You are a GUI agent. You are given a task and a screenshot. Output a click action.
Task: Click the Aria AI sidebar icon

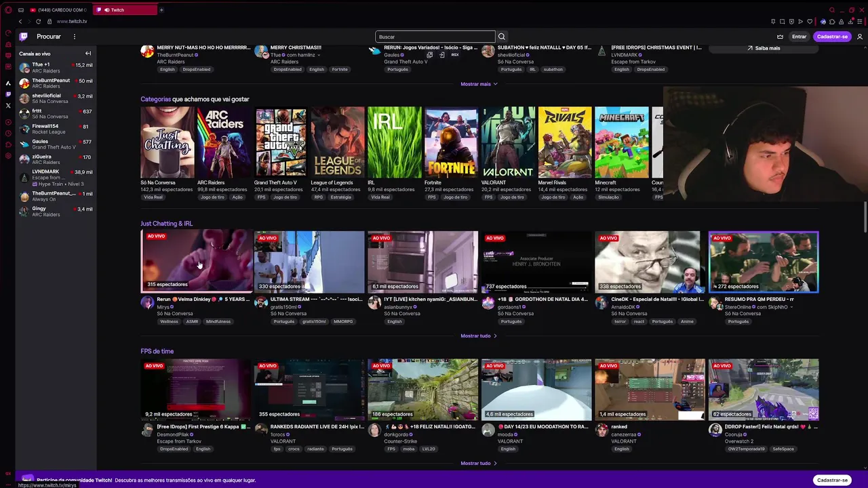pyautogui.click(x=8, y=83)
